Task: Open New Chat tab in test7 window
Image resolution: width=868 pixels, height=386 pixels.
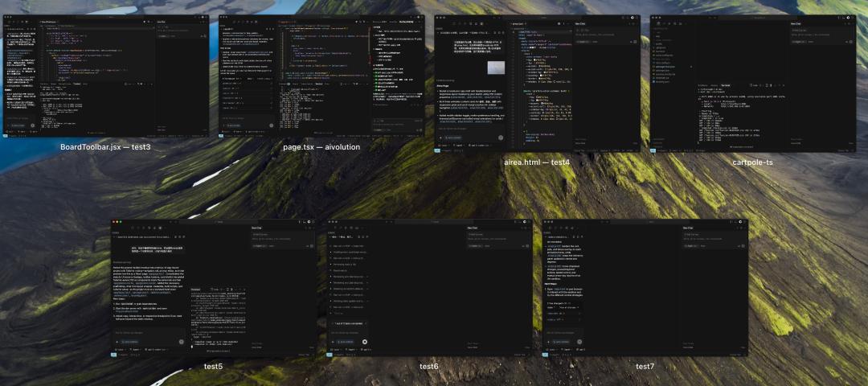Action: (x=690, y=228)
